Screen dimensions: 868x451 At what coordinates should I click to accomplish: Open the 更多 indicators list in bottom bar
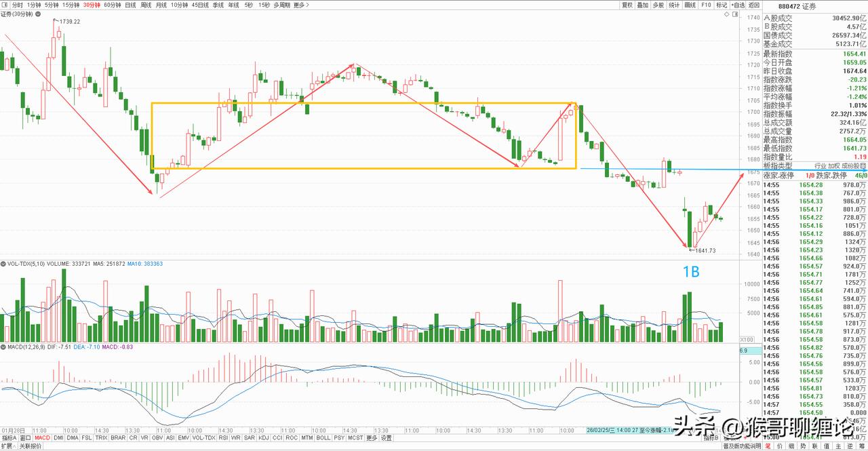(x=372, y=438)
